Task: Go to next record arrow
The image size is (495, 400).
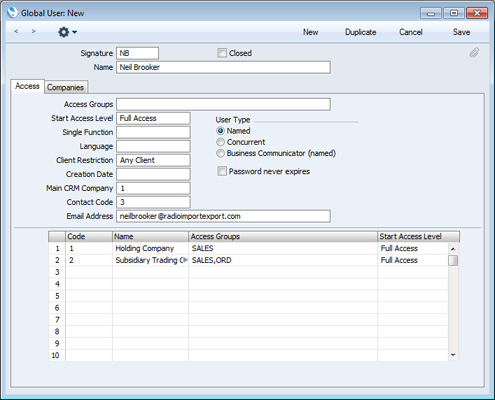Action: pyautogui.click(x=33, y=31)
